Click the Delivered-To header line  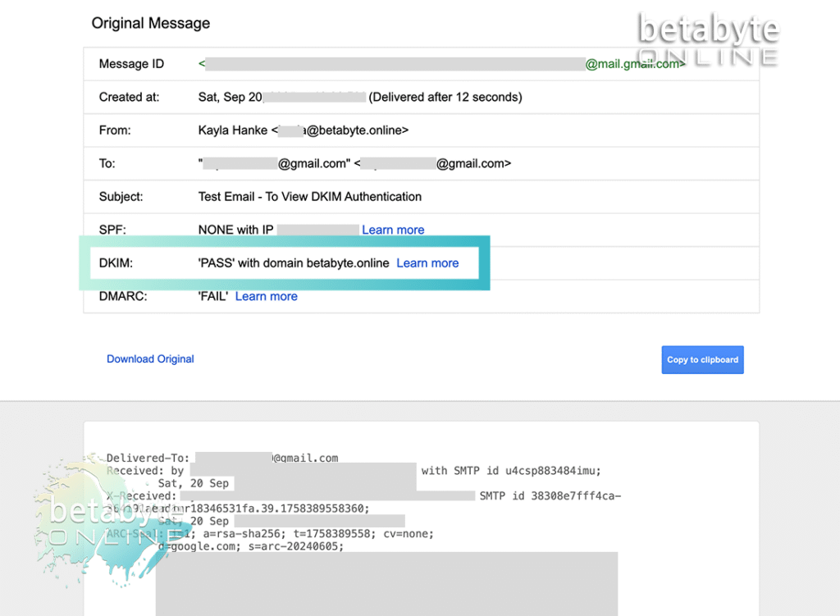pos(148,458)
